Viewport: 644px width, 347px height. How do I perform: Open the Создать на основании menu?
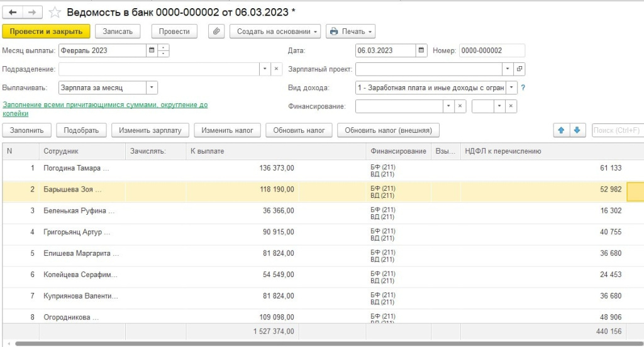click(x=275, y=31)
